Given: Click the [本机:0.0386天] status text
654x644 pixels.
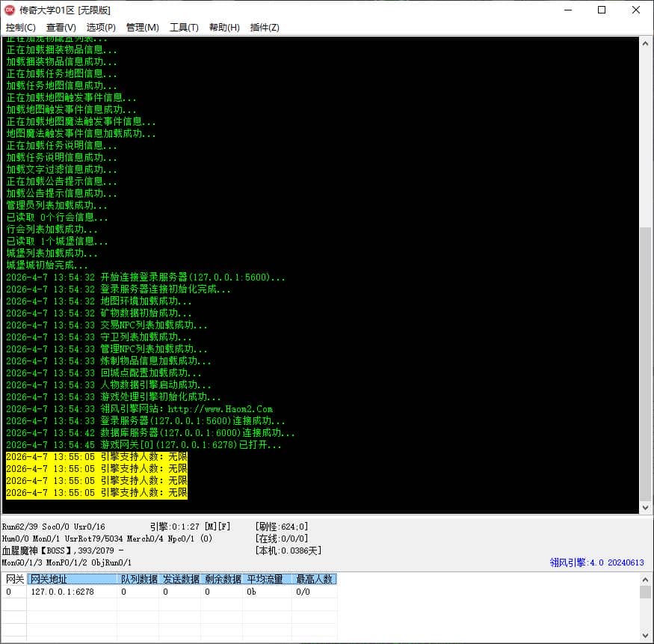Looking at the screenshot, I should click(289, 551).
